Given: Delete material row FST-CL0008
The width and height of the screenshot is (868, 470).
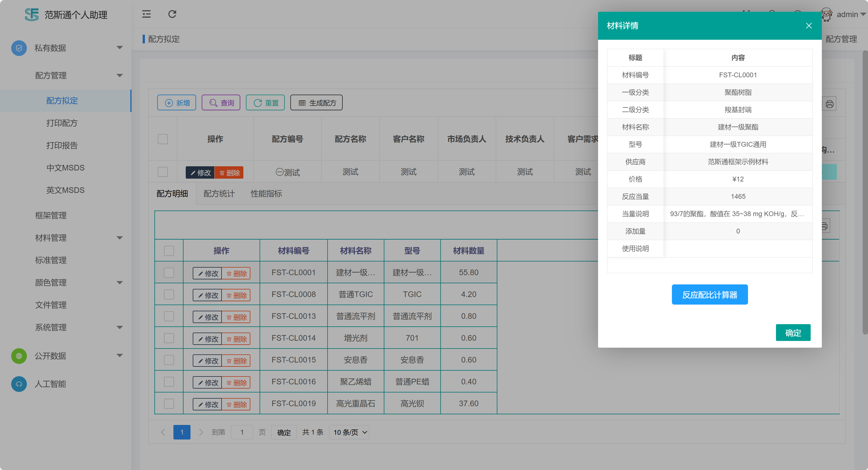Looking at the screenshot, I should [236, 295].
